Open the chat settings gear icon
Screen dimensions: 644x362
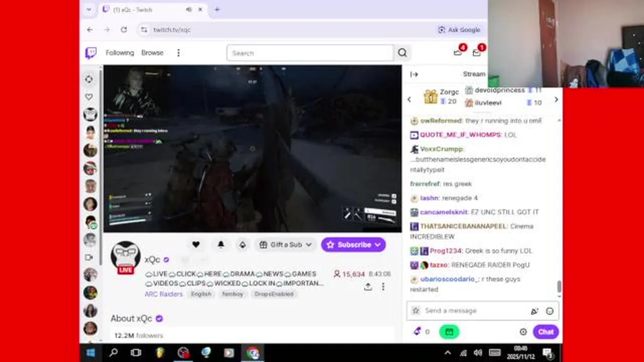[523, 331]
